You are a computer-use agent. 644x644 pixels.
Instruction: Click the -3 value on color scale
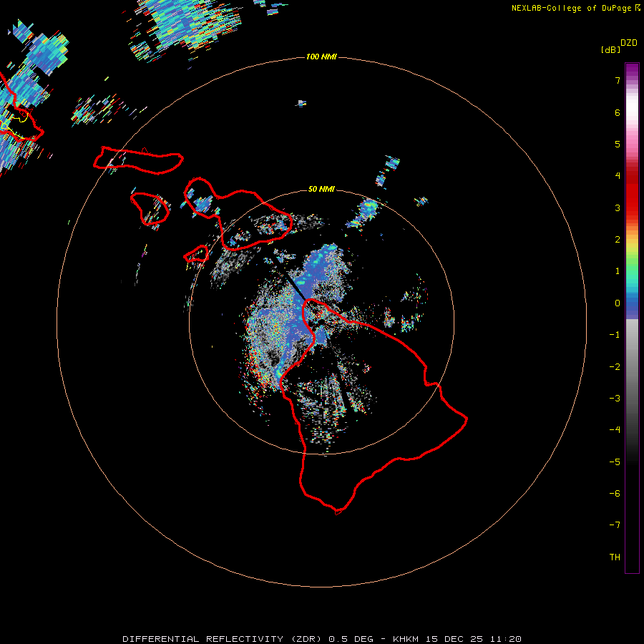pos(615,399)
